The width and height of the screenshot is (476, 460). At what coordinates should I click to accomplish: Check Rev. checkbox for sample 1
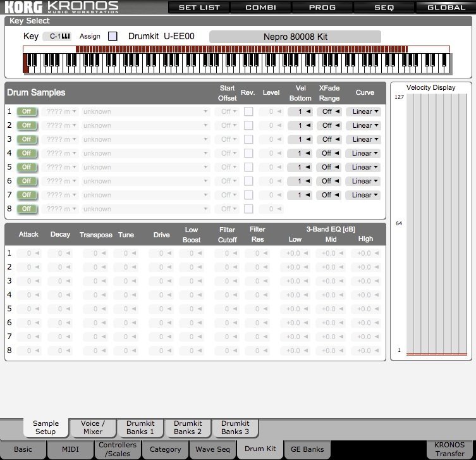[x=248, y=111]
